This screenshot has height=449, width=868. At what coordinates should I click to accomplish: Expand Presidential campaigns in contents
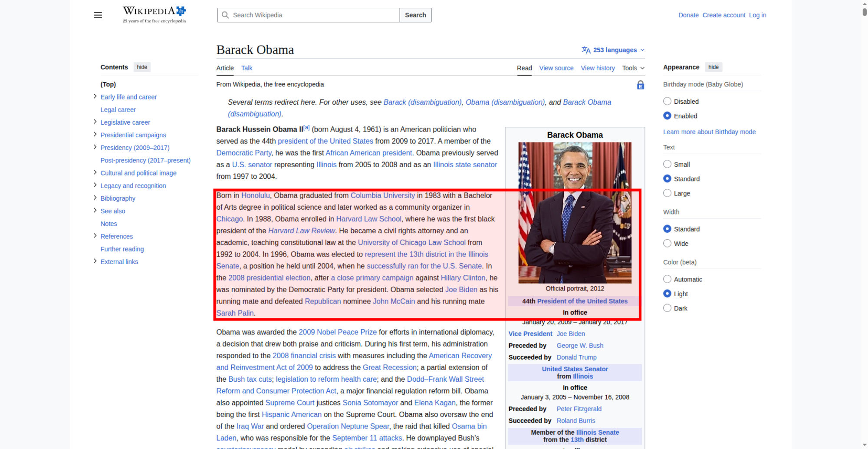coord(95,135)
